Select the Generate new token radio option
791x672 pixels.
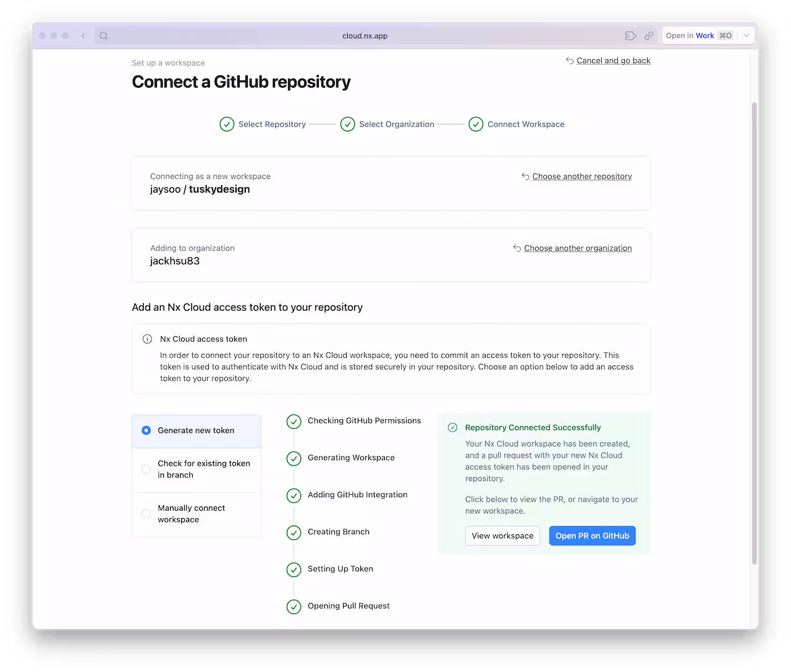click(146, 430)
